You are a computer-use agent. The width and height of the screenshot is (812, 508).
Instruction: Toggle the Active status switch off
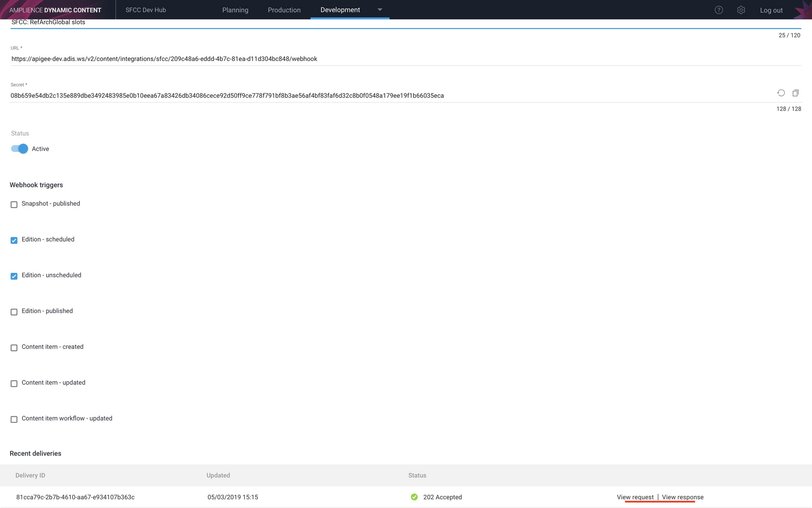click(19, 149)
